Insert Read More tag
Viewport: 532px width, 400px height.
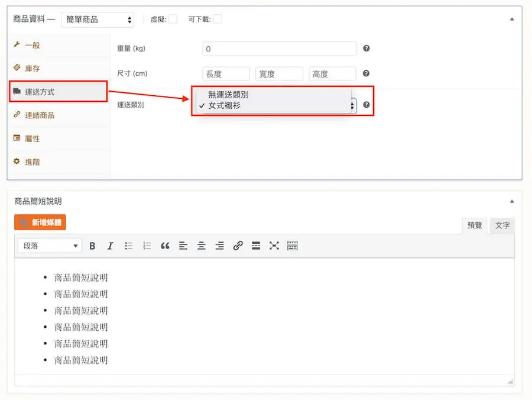[256, 246]
